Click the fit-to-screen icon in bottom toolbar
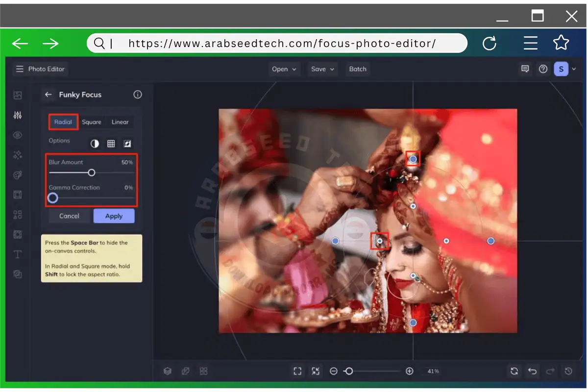 pyautogui.click(x=297, y=371)
